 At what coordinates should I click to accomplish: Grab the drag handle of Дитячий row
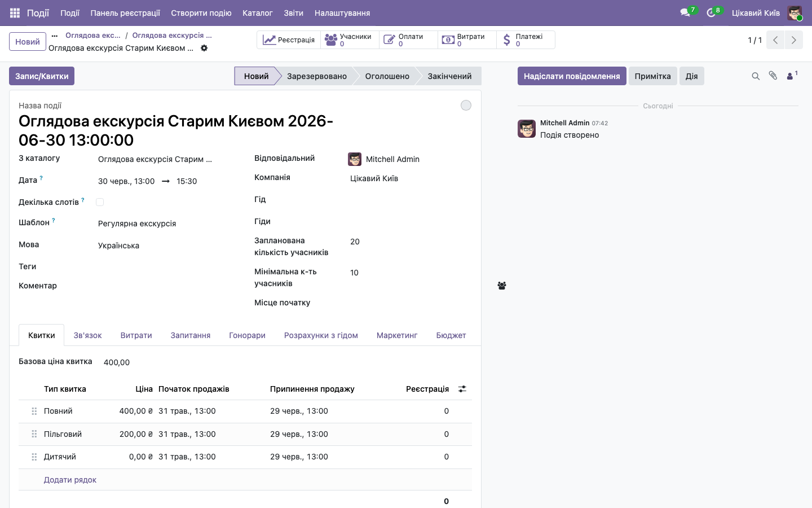click(x=34, y=457)
